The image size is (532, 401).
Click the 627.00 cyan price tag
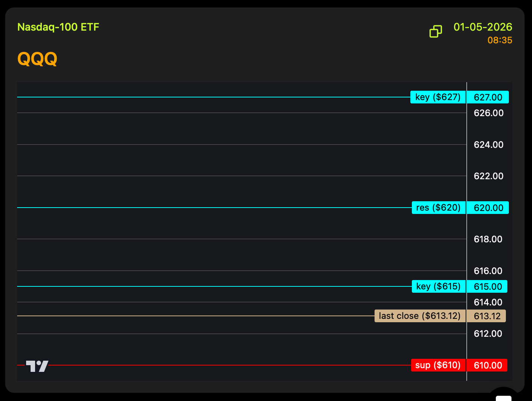point(488,97)
